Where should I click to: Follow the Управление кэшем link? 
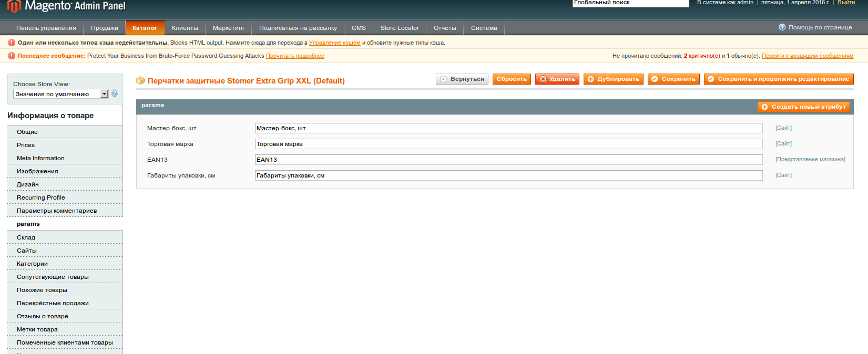click(334, 43)
